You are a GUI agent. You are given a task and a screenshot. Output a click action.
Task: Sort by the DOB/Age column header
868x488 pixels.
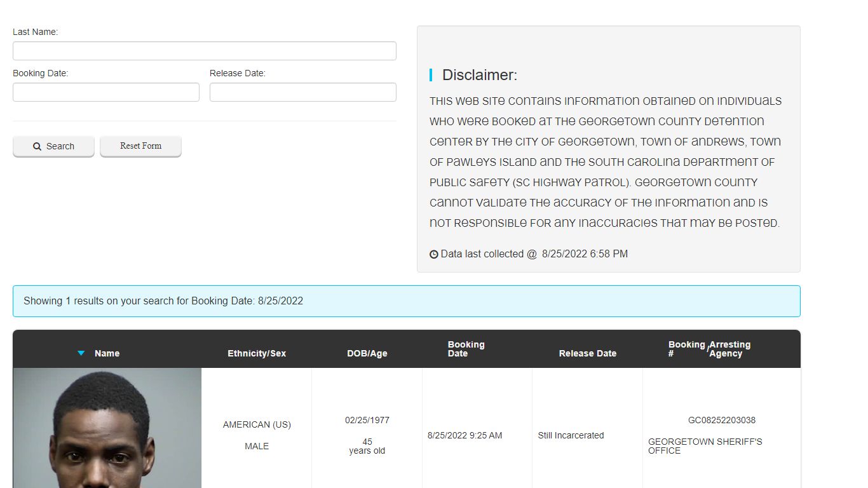tap(367, 353)
